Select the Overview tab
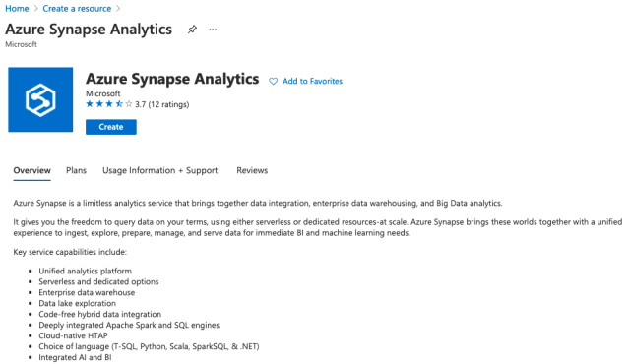630x364 pixels. pyautogui.click(x=31, y=170)
